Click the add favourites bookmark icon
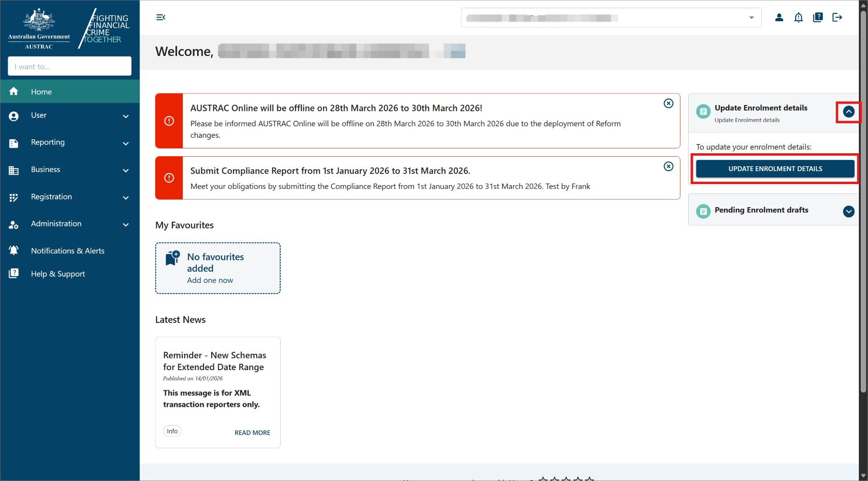868x481 pixels. tap(173, 258)
